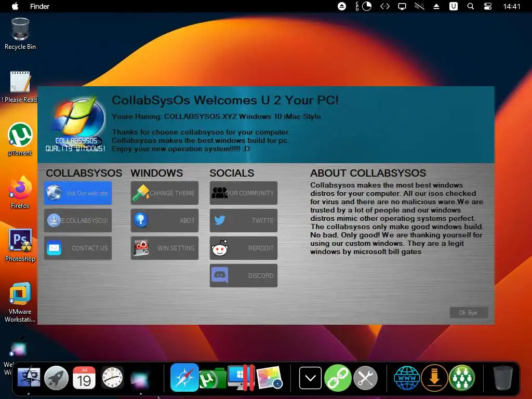Click the ABOT button with question mark
The width and height of the screenshot is (532, 399).
click(165, 220)
